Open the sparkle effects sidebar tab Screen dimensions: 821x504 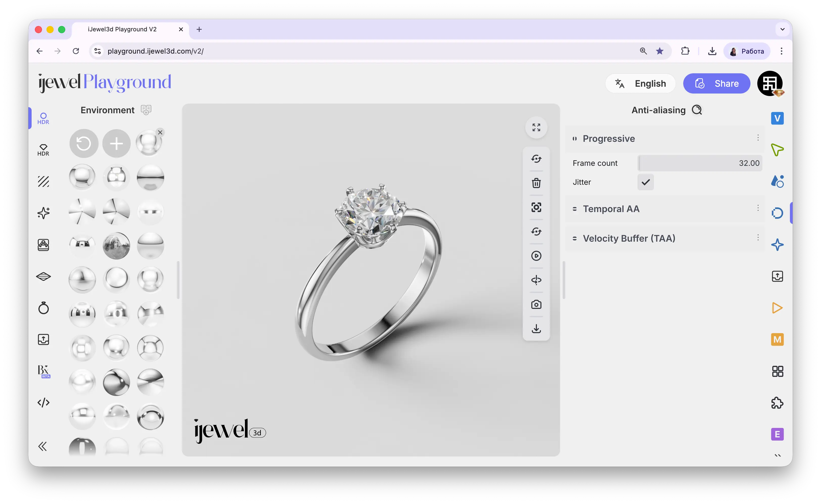[x=43, y=213]
